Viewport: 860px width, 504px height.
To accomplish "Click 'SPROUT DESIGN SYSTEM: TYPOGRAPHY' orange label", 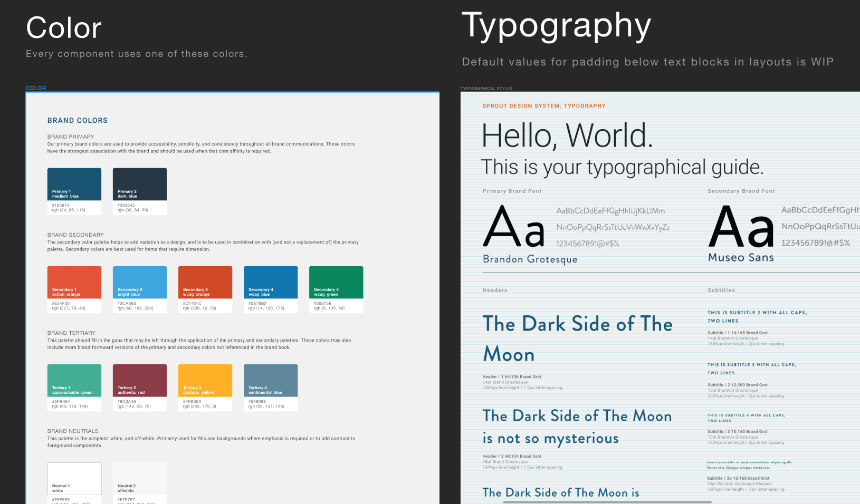I will click(x=544, y=106).
